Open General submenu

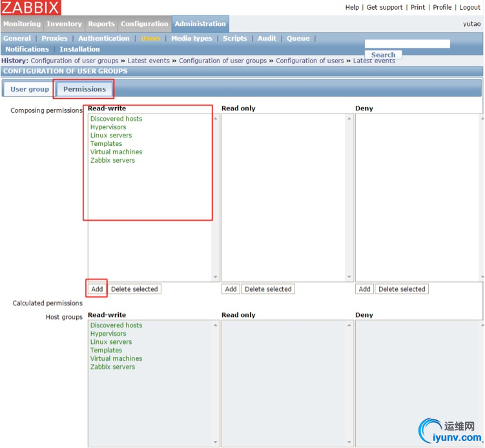pyautogui.click(x=17, y=38)
